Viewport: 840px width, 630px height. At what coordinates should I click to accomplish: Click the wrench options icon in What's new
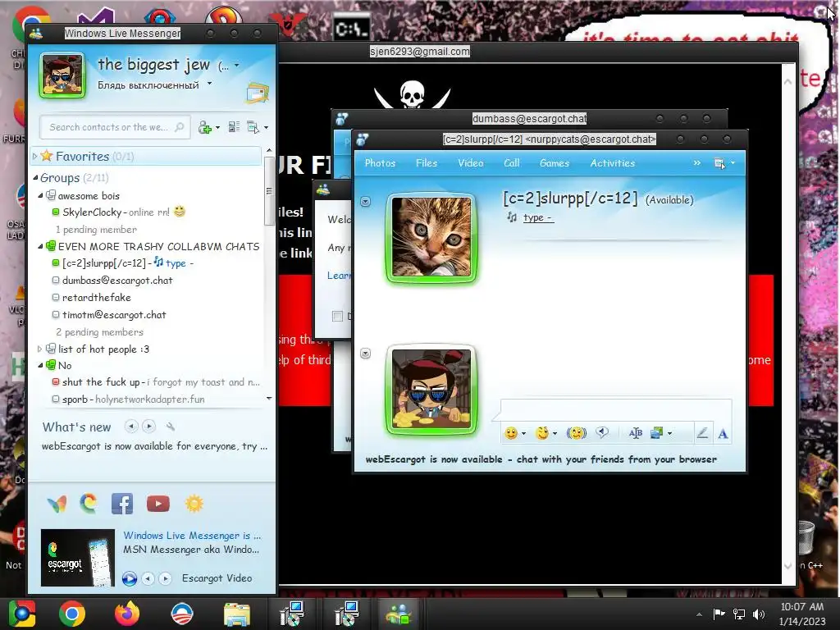click(x=171, y=427)
